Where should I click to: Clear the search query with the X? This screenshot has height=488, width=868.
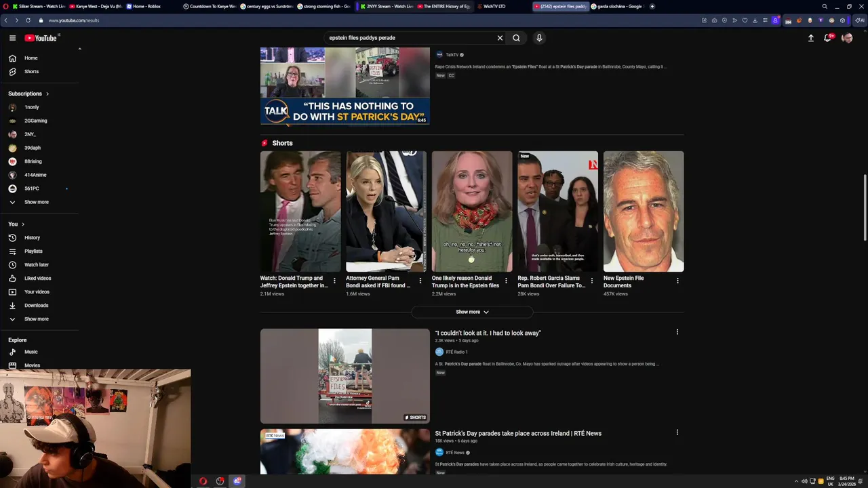(x=500, y=38)
